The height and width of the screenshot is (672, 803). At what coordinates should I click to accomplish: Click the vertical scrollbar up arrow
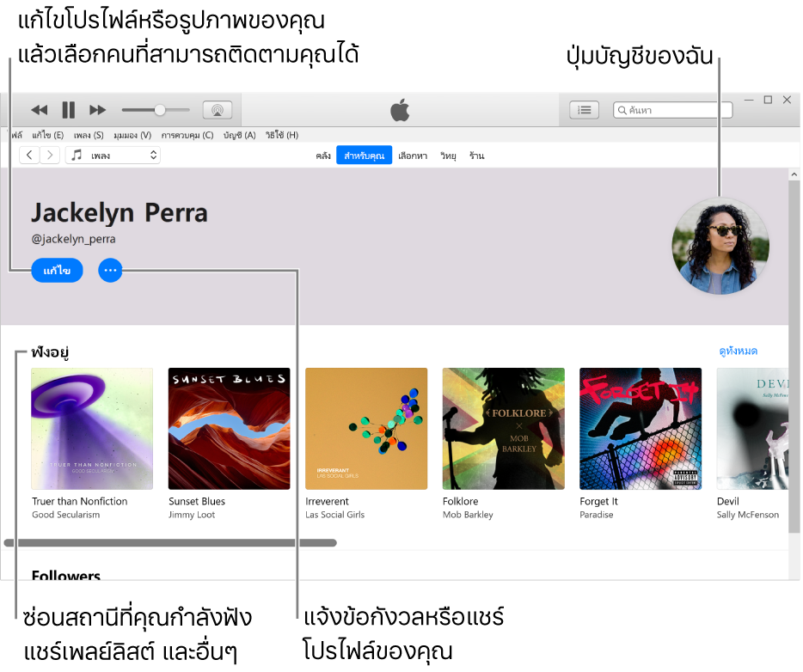[794, 174]
